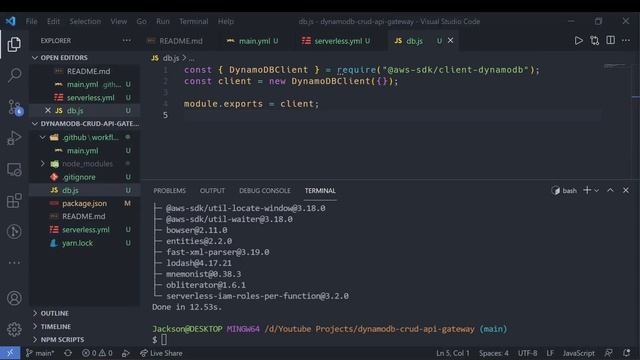Show errors and warnings count
This screenshot has width=640, height=360.
[x=97, y=353]
